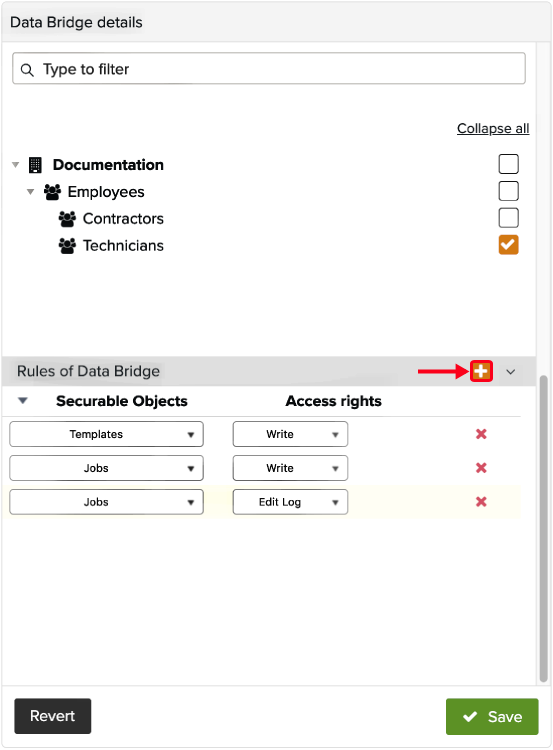Click the Contractors group icon
The width and height of the screenshot is (553, 750).
pyautogui.click(x=67, y=219)
